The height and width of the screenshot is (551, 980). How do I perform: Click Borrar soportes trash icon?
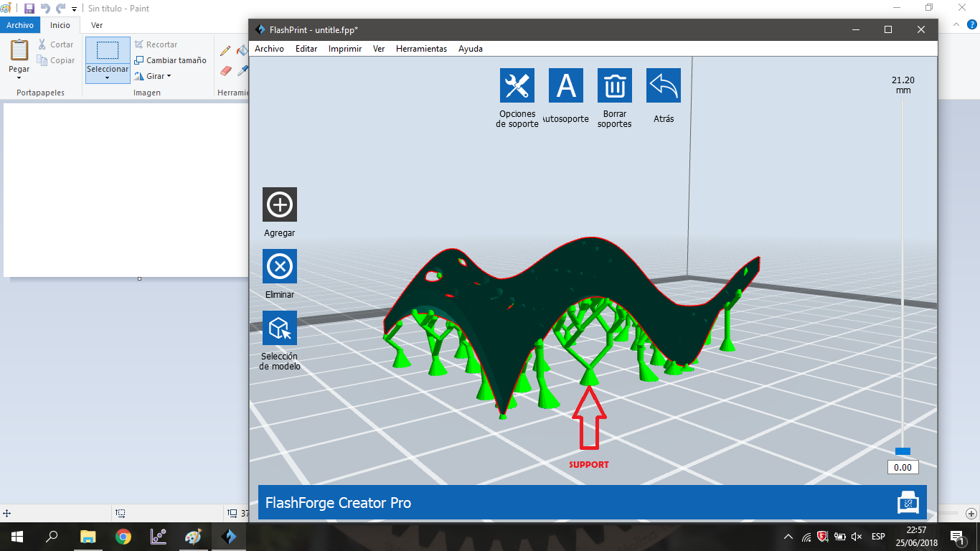coord(615,85)
